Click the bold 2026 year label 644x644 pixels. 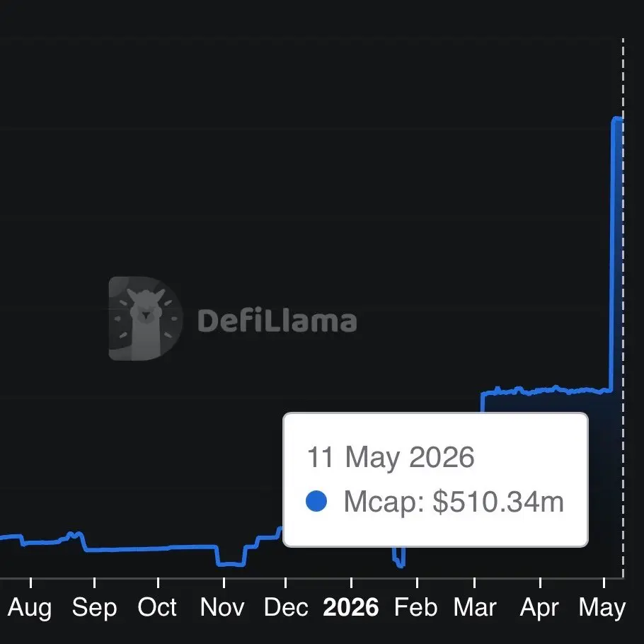click(x=351, y=606)
